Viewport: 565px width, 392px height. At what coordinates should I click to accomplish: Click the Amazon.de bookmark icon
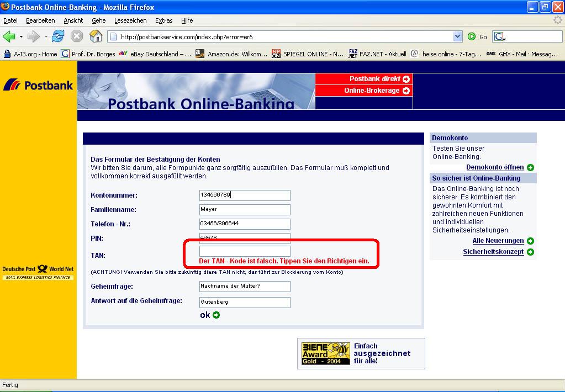click(x=199, y=54)
